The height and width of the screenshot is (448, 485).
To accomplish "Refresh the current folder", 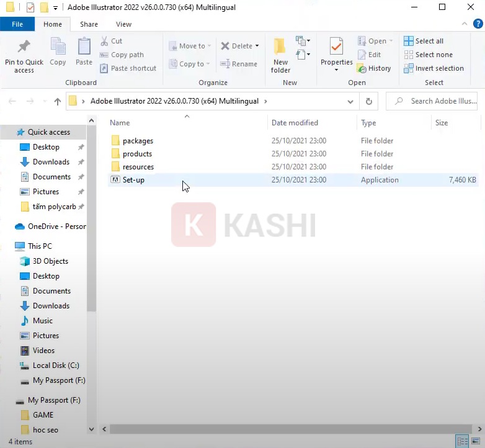I will (368, 102).
